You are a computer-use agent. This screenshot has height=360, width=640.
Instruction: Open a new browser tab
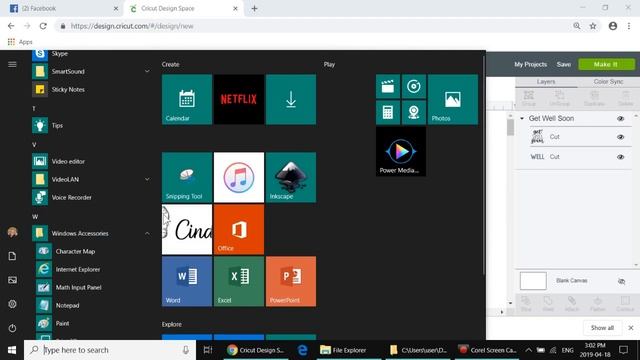pyautogui.click(x=254, y=8)
